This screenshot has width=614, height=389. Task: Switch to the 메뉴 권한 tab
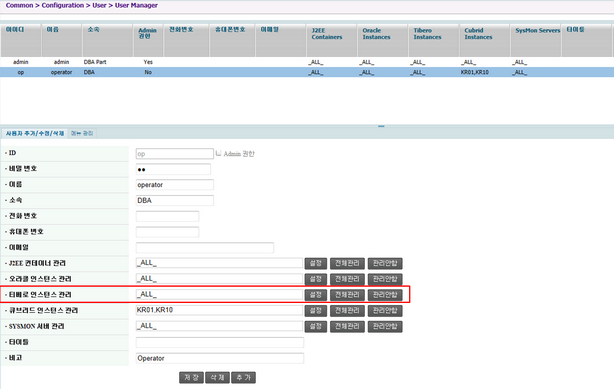(82, 134)
